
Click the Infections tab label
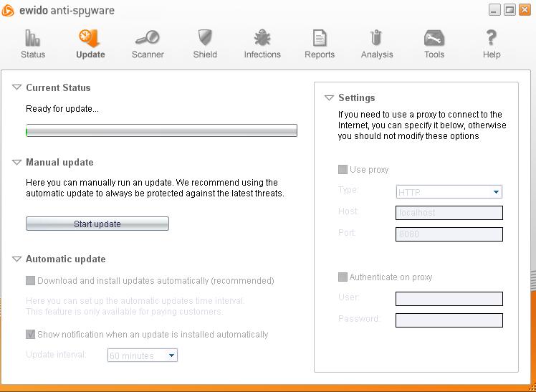(262, 54)
